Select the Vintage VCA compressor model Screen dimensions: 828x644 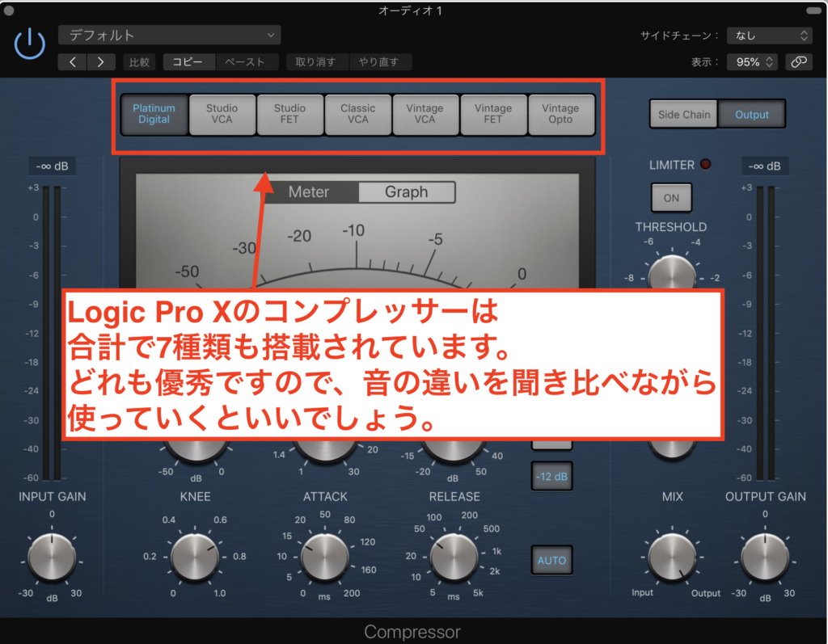point(425,114)
